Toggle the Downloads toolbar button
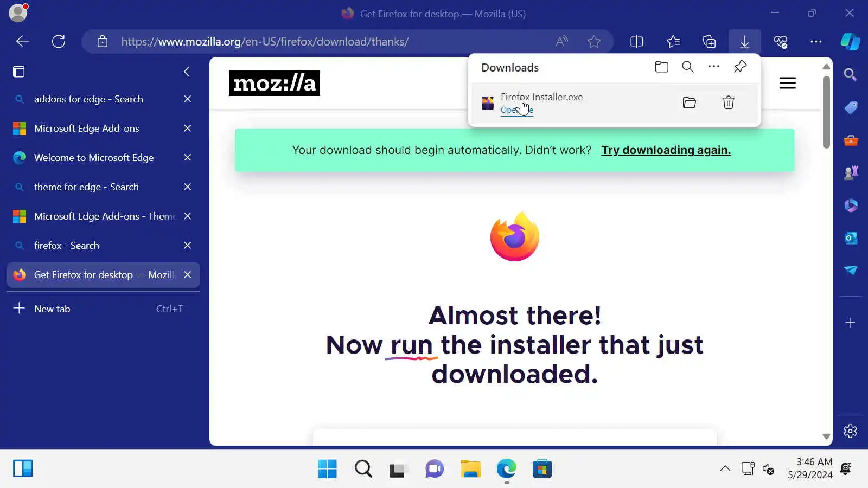This screenshot has height=488, width=868. click(745, 42)
